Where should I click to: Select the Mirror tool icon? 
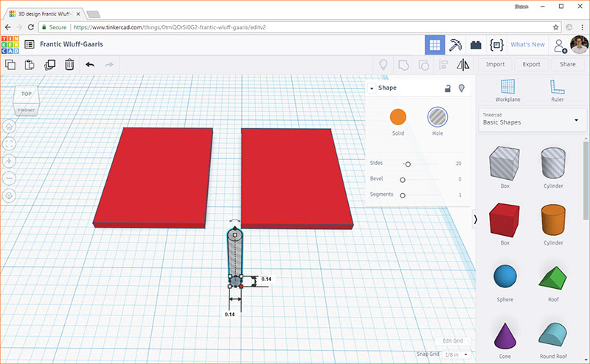[x=463, y=65]
